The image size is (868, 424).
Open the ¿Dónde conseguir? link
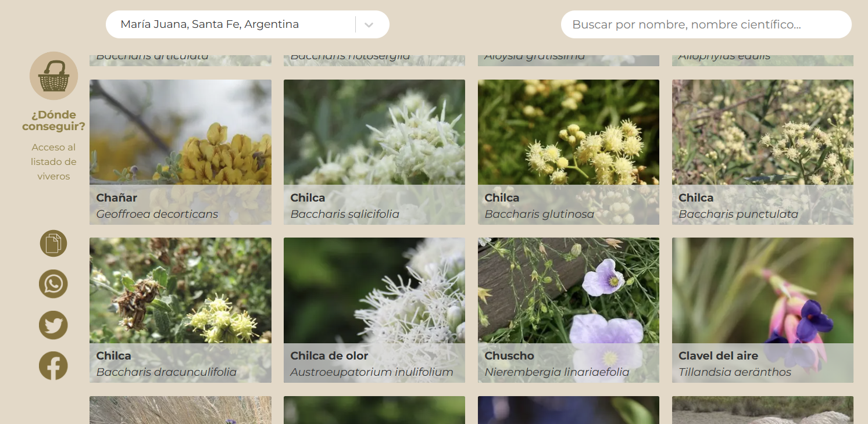point(53,120)
